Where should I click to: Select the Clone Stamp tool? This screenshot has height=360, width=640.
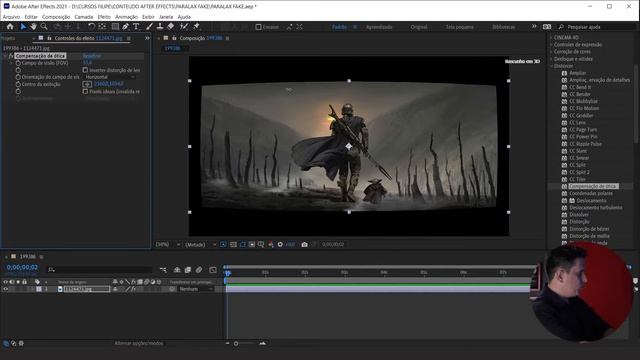[x=160, y=27]
